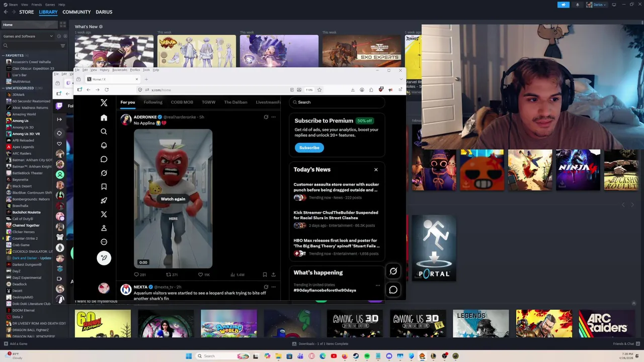Open Steam library advanced filter icon
The height and width of the screenshot is (362, 644).
point(63,46)
